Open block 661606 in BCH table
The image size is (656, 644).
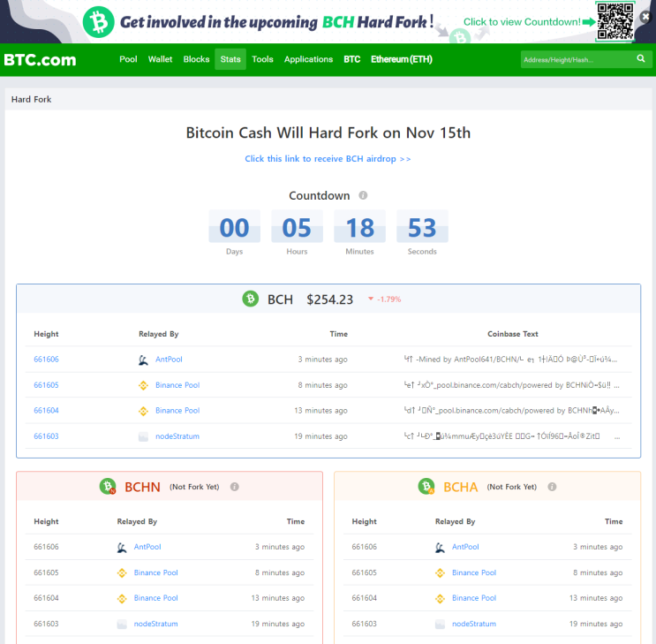46,360
